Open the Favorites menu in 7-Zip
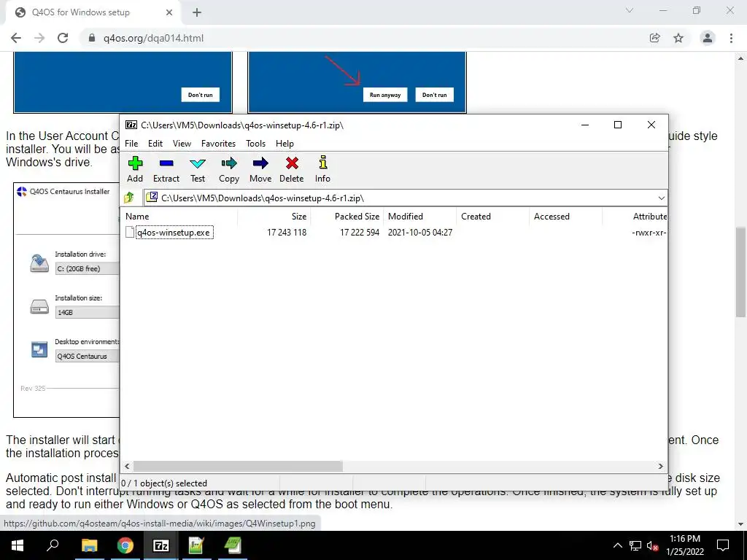The width and height of the screenshot is (747, 560). [x=218, y=144]
